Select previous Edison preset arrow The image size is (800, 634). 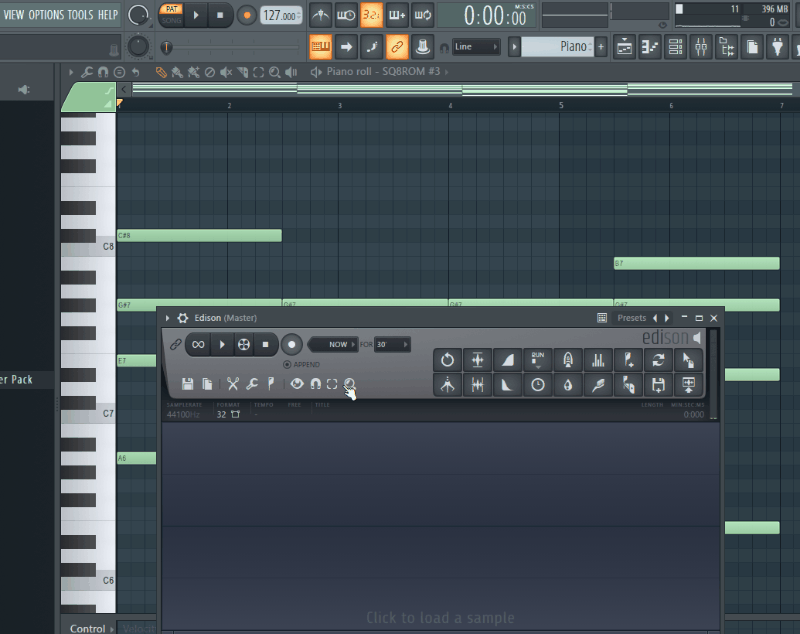tap(656, 318)
